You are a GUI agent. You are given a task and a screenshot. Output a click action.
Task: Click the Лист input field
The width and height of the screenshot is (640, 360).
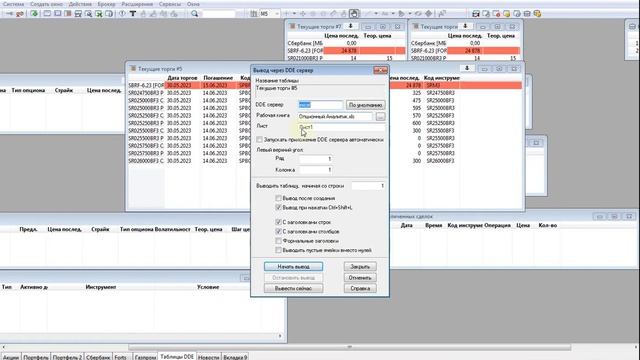click(x=342, y=127)
